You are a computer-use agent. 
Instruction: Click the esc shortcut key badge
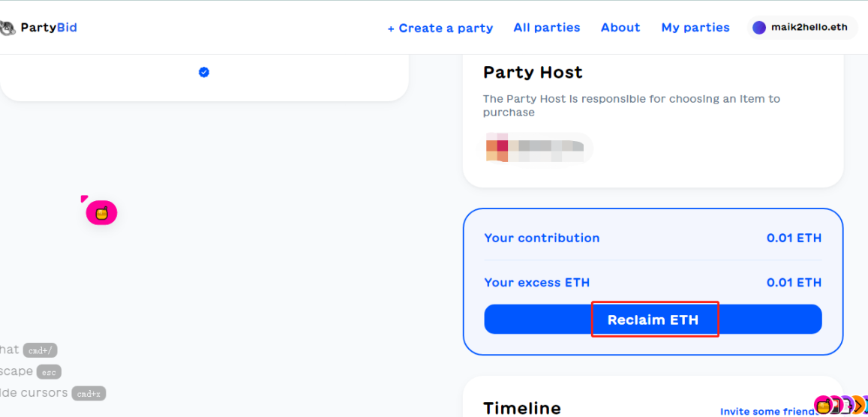coord(49,372)
